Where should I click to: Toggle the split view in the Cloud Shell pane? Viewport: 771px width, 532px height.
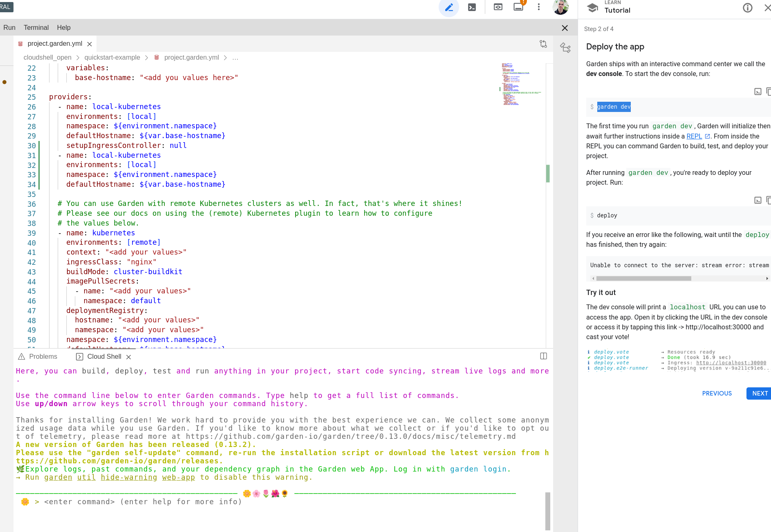[544, 356]
